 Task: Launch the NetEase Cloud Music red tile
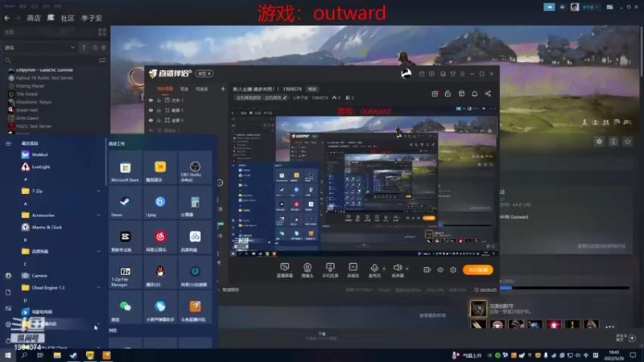(160, 237)
